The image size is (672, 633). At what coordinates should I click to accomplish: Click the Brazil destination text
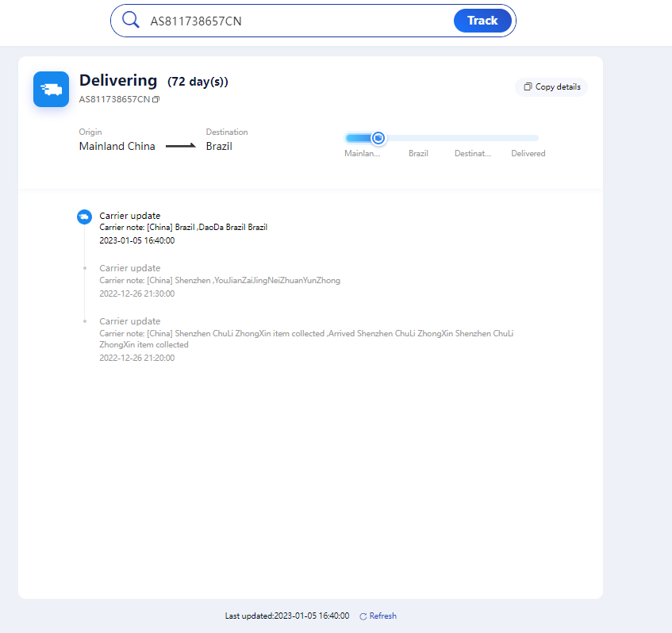219,146
